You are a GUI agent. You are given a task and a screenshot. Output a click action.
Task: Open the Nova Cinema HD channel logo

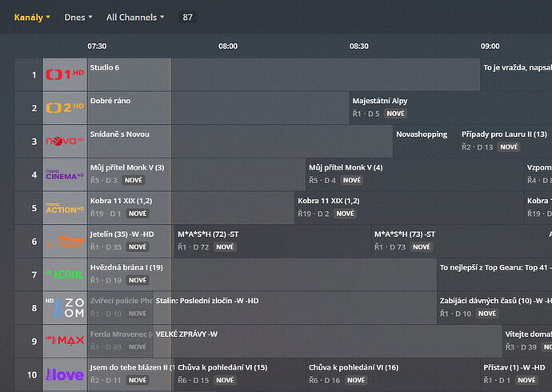(x=65, y=174)
